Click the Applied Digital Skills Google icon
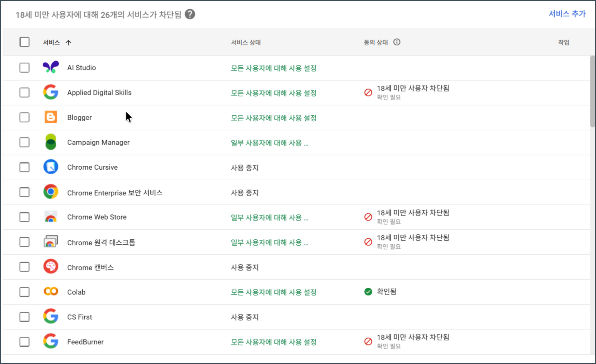 pos(51,92)
